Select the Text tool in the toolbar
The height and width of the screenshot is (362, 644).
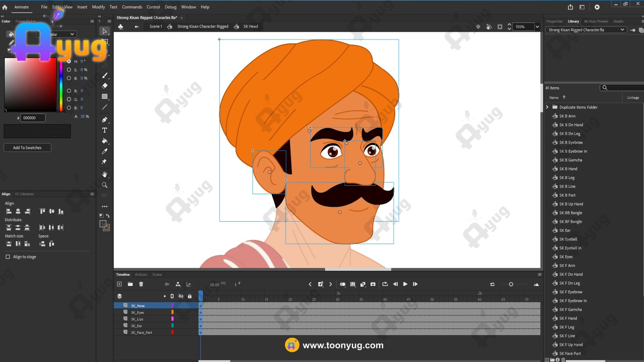105,130
